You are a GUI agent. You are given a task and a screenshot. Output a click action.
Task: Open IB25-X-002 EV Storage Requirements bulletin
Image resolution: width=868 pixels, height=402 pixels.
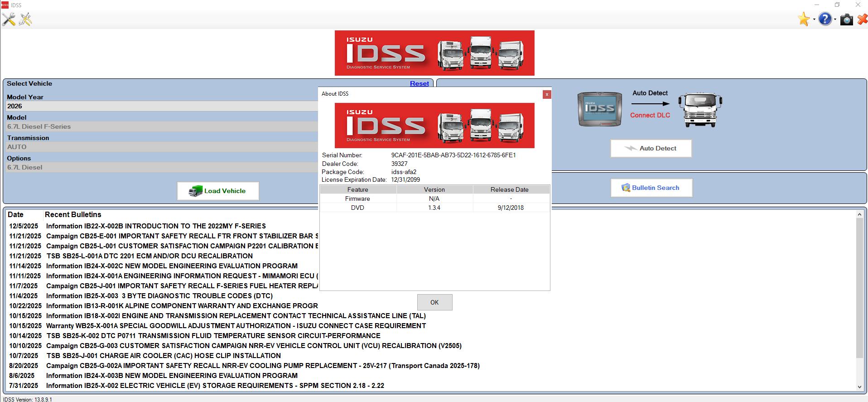pyautogui.click(x=215, y=386)
